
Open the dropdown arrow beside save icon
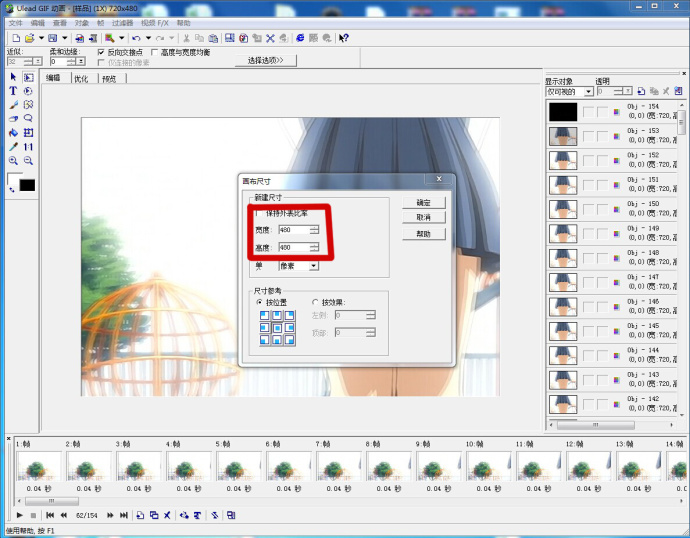tap(64, 38)
